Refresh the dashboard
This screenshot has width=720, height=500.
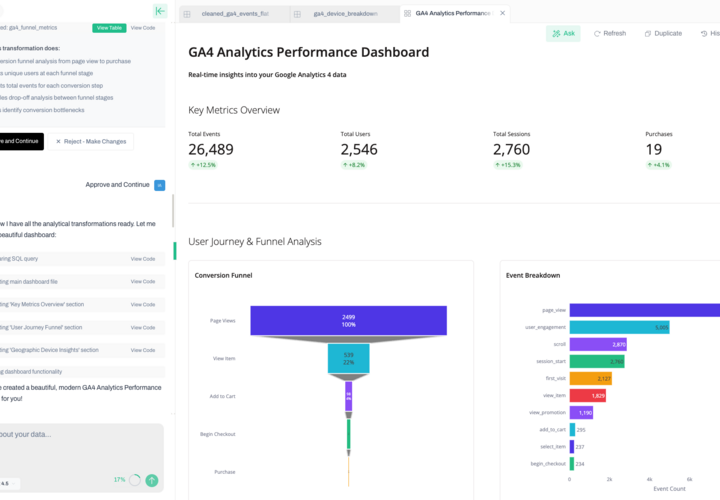pyautogui.click(x=610, y=34)
